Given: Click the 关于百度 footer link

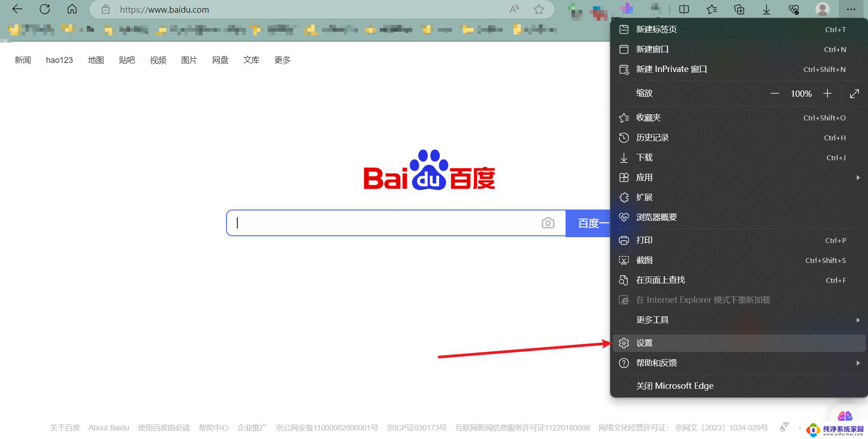Looking at the screenshot, I should (65, 428).
